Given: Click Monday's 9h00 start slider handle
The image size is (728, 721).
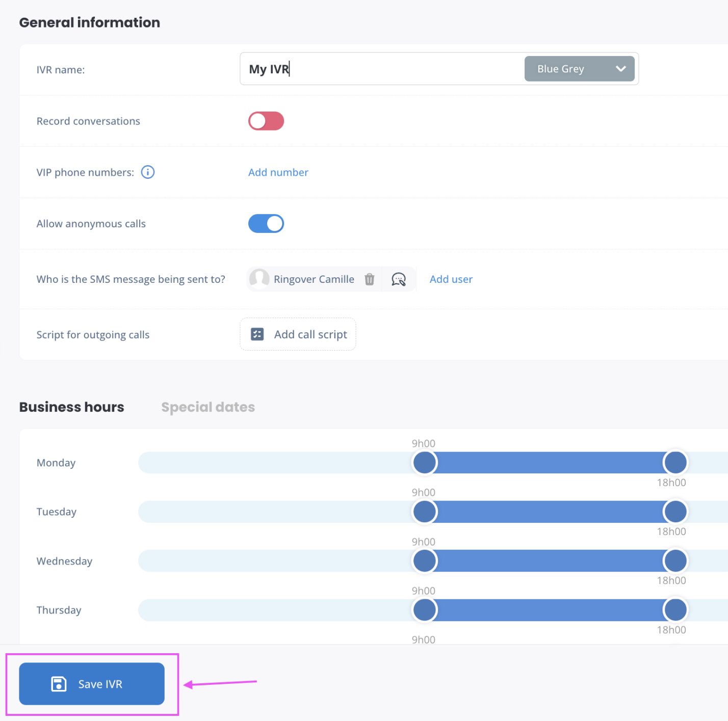Looking at the screenshot, I should click(425, 463).
